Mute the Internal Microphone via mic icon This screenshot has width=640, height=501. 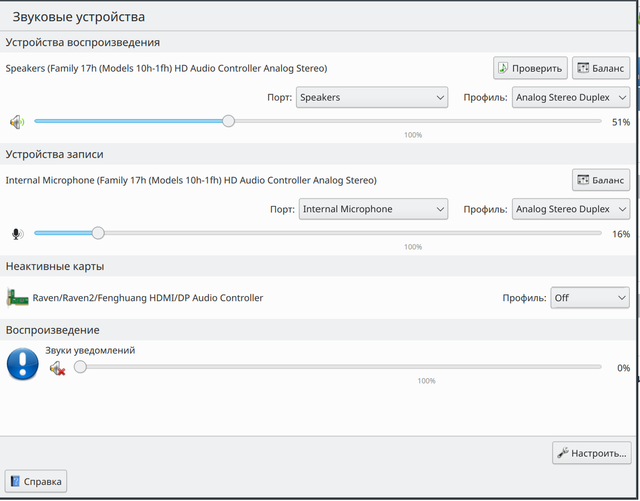17,234
